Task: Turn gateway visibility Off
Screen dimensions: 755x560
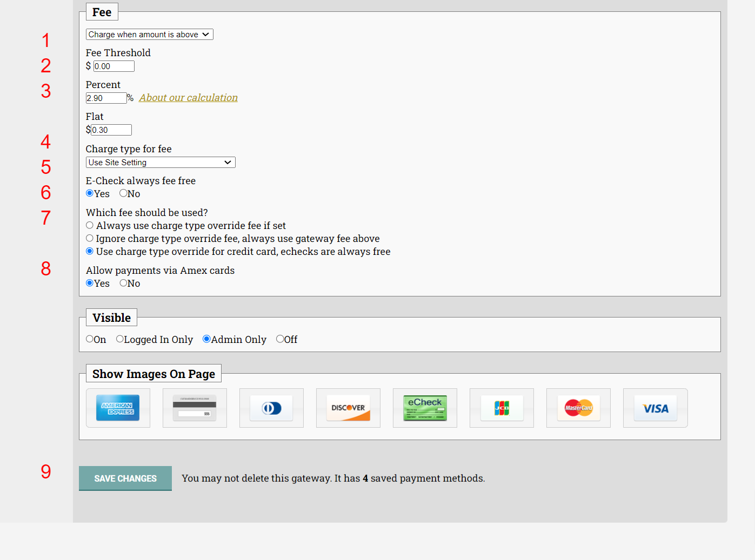Action: pyautogui.click(x=279, y=339)
